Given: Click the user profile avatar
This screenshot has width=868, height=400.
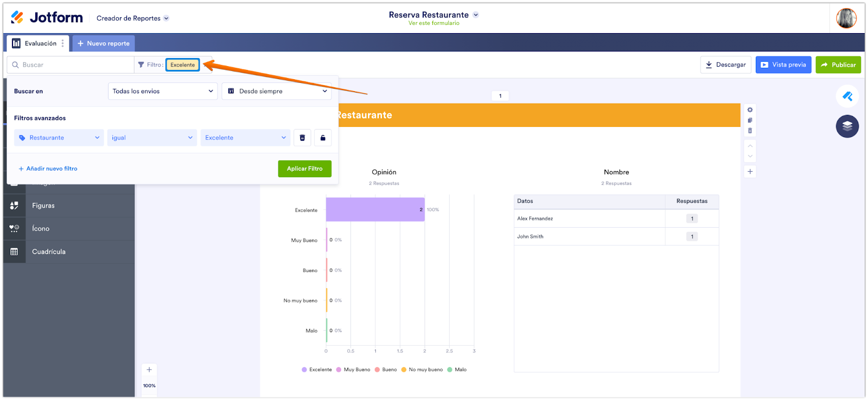Looking at the screenshot, I should (846, 18).
